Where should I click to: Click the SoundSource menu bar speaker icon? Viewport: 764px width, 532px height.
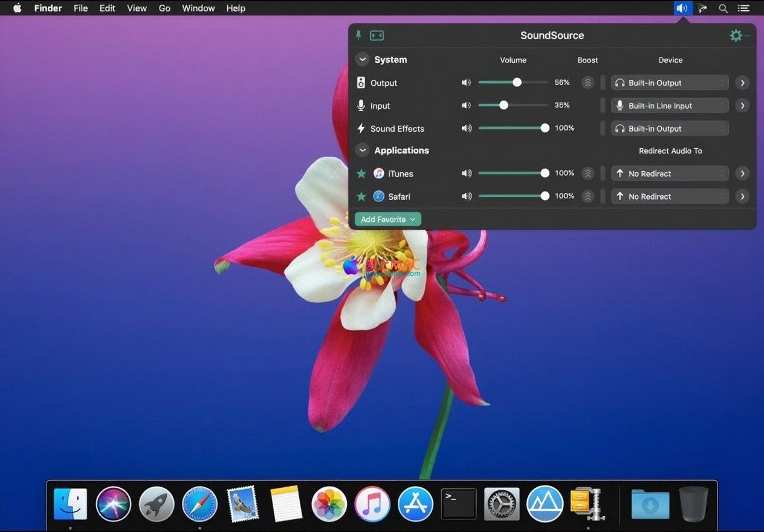(x=682, y=8)
